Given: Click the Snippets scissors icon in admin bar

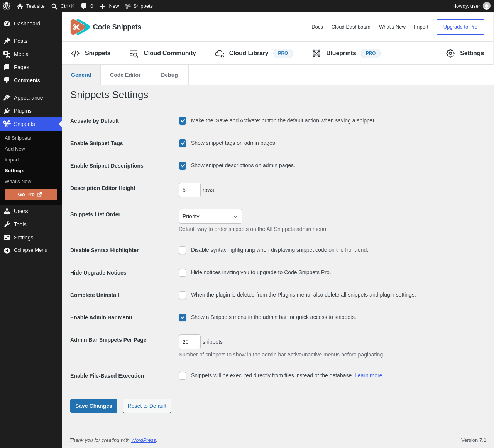Looking at the screenshot, I should click(x=128, y=6).
